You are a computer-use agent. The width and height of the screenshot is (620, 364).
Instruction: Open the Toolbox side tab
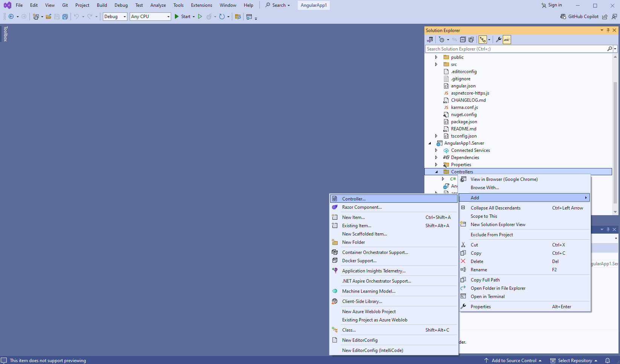(5, 34)
